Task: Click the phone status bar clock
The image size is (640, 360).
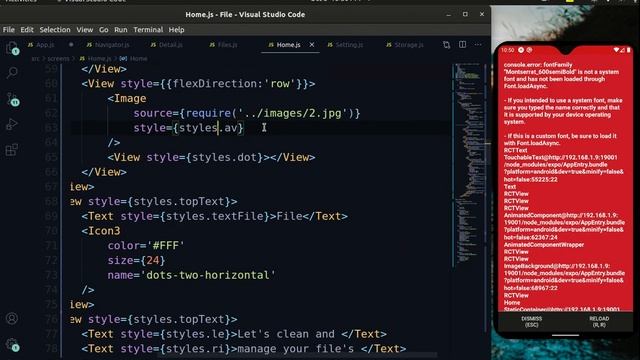Action: [x=507, y=50]
